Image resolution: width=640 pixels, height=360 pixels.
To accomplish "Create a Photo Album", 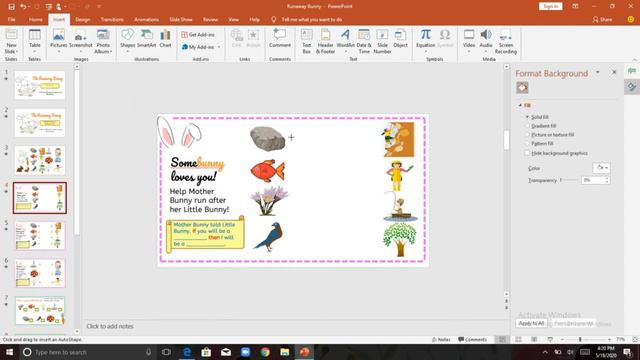I will (103, 41).
